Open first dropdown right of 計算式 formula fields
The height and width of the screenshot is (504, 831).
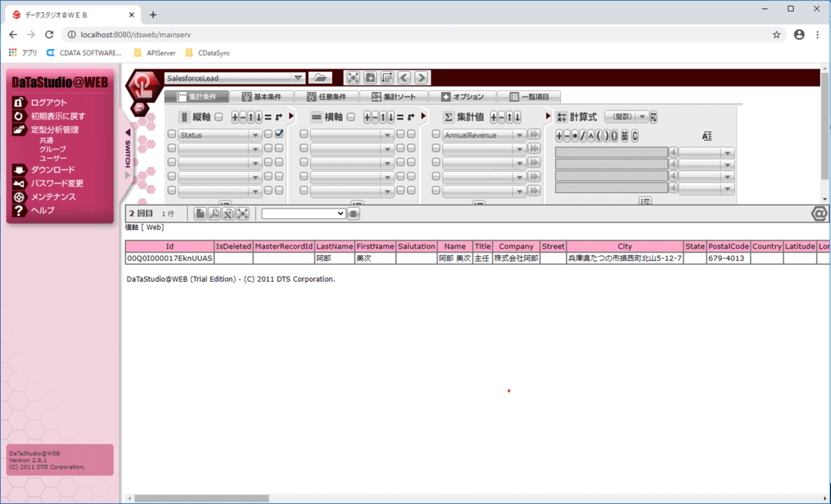click(706, 152)
